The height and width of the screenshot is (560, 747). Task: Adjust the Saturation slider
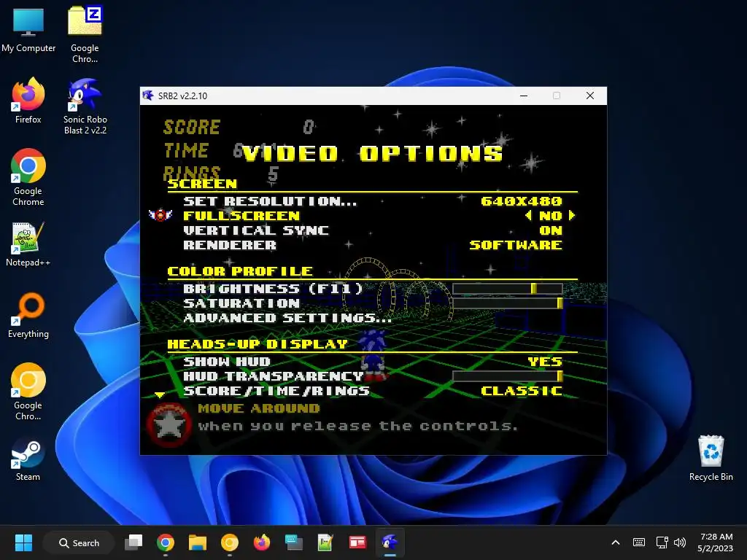(508, 303)
